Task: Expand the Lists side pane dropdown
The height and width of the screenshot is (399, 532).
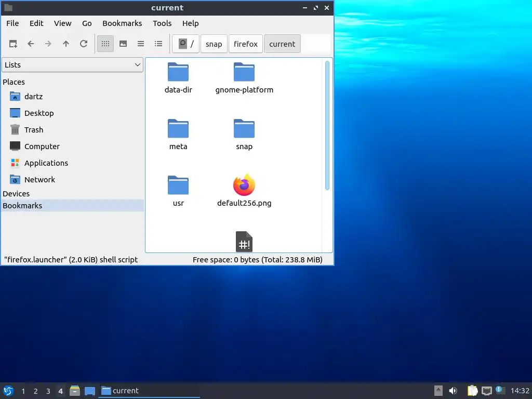Action: (73, 65)
